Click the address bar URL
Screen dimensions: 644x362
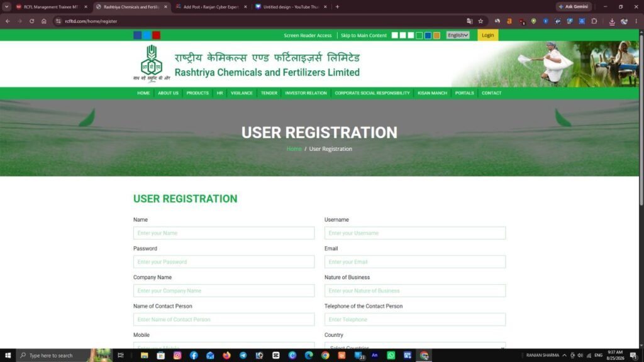pos(91,21)
